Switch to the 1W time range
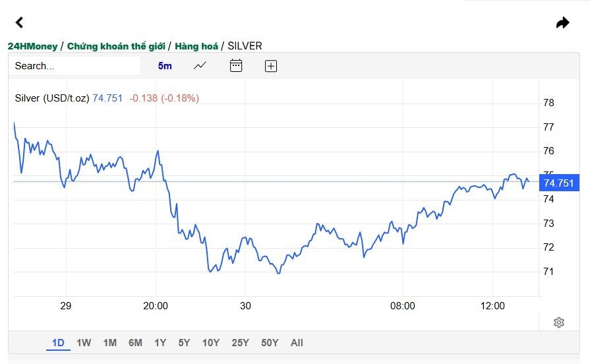The height and width of the screenshot is (364, 590). coord(84,342)
